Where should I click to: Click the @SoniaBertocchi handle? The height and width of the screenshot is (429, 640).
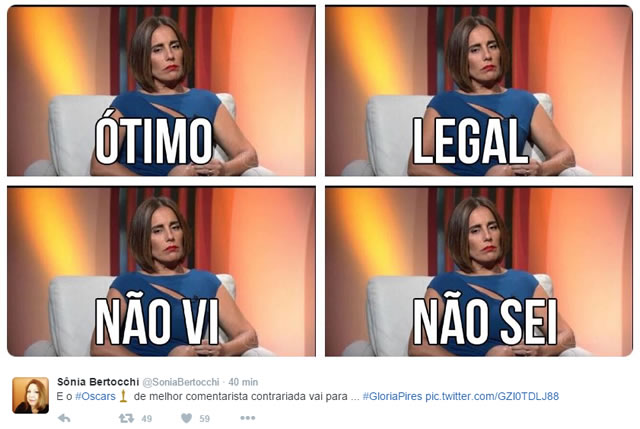180,382
